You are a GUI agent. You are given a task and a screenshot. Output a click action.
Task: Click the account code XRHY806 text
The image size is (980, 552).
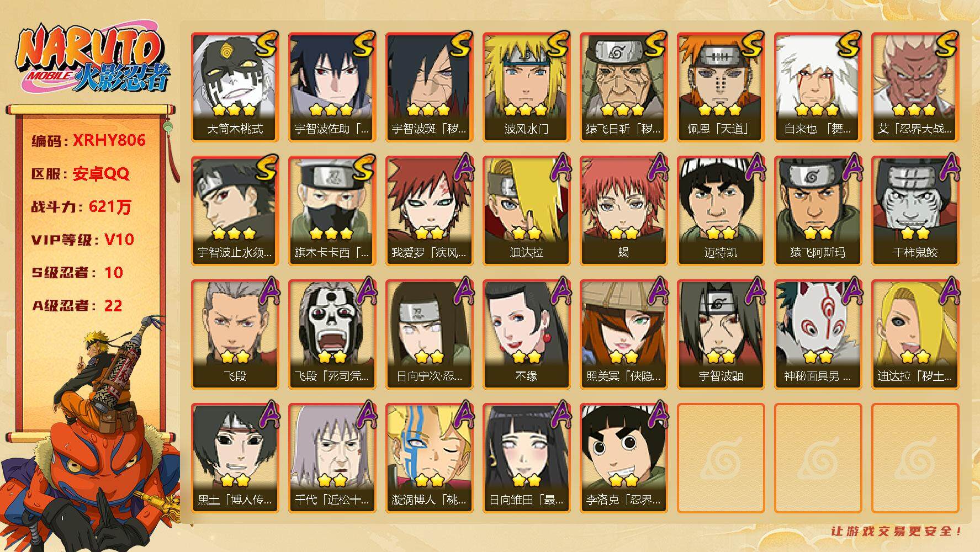(109, 140)
